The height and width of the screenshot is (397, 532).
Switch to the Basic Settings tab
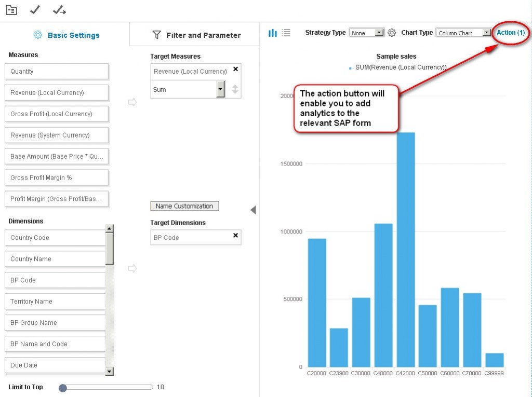click(x=65, y=35)
